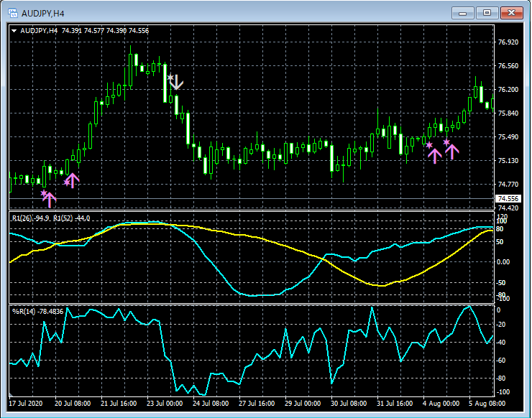Click the 23 Jul 00:00 time axis label

[165, 404]
